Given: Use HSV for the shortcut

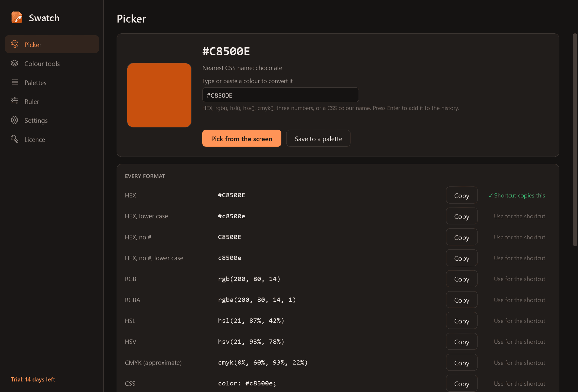Looking at the screenshot, I should point(519,342).
